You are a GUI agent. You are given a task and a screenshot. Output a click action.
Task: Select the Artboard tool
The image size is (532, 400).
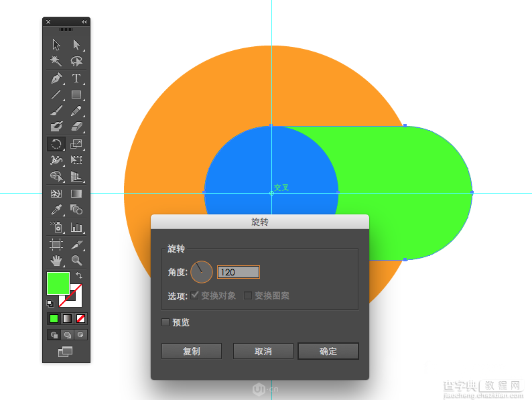[56, 245]
